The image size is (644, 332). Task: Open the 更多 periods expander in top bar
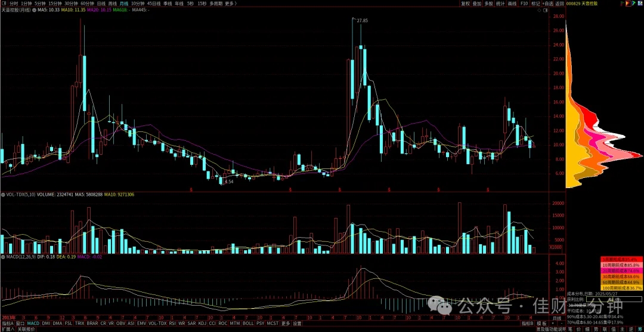(231, 4)
